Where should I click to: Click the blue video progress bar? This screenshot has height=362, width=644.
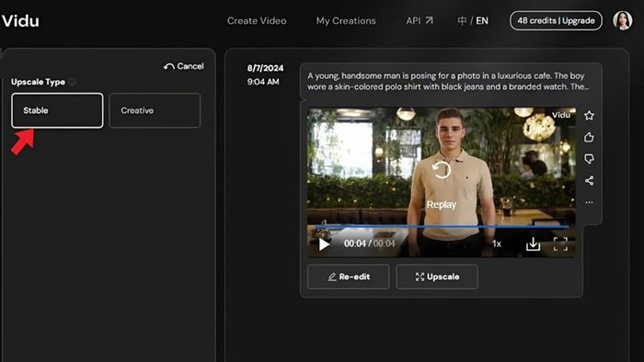tap(442, 226)
